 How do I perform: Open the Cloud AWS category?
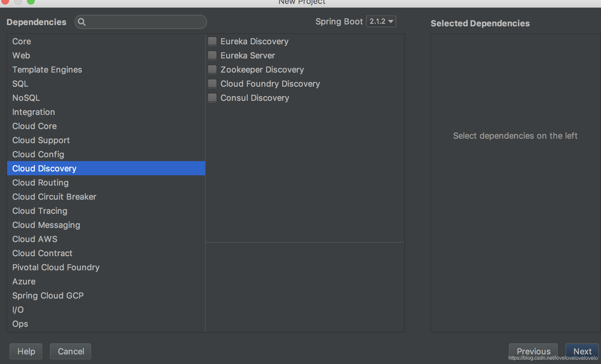tap(106, 239)
